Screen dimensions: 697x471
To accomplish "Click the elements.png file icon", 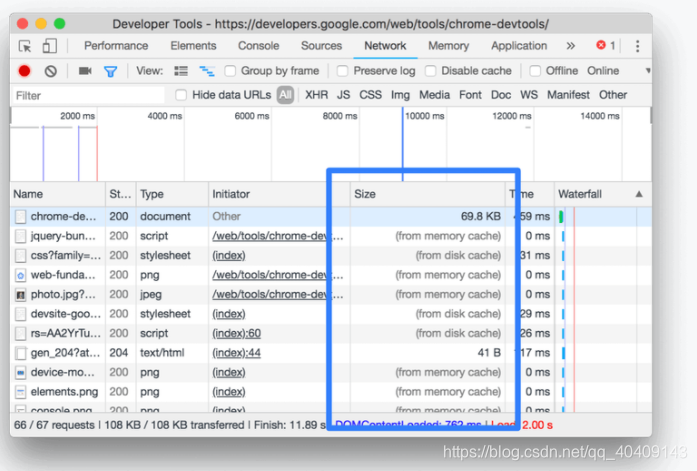I will click(x=20, y=392).
